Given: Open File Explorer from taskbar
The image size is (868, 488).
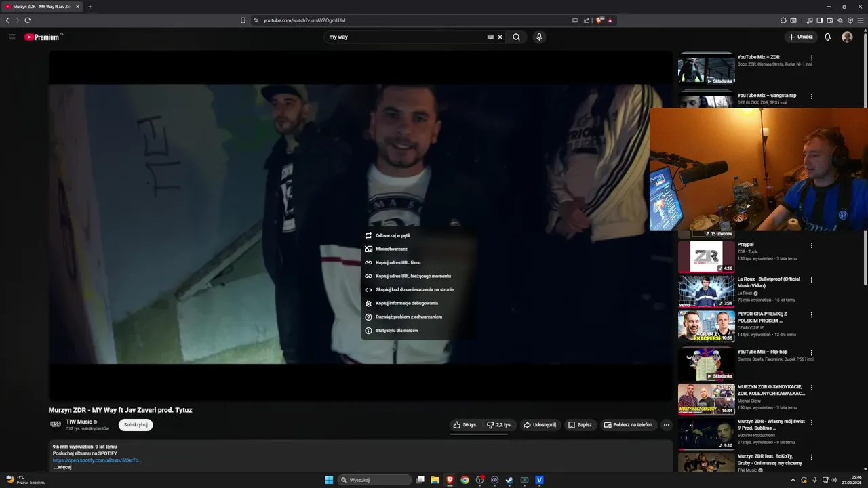Looking at the screenshot, I should click(x=435, y=480).
